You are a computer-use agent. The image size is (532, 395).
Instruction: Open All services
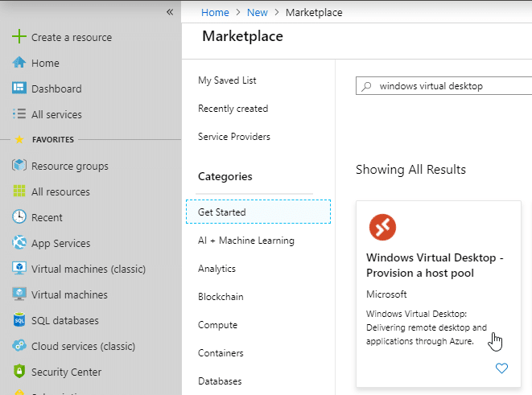pos(56,114)
